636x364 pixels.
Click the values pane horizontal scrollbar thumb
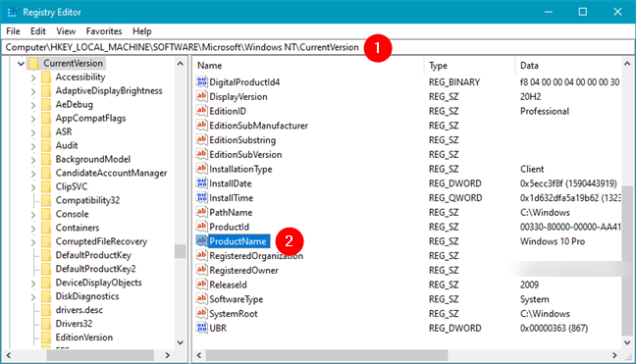coord(327,355)
